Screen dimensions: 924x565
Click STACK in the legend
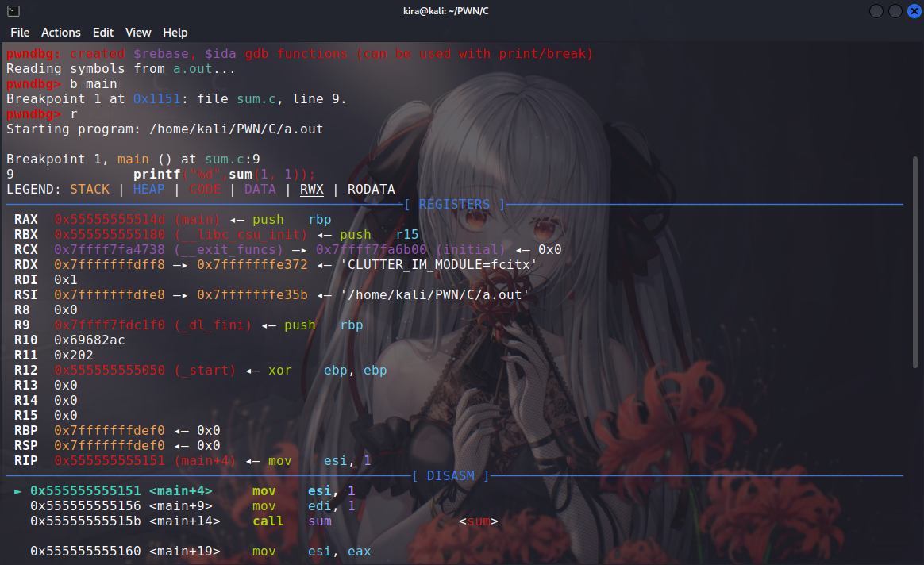click(90, 189)
